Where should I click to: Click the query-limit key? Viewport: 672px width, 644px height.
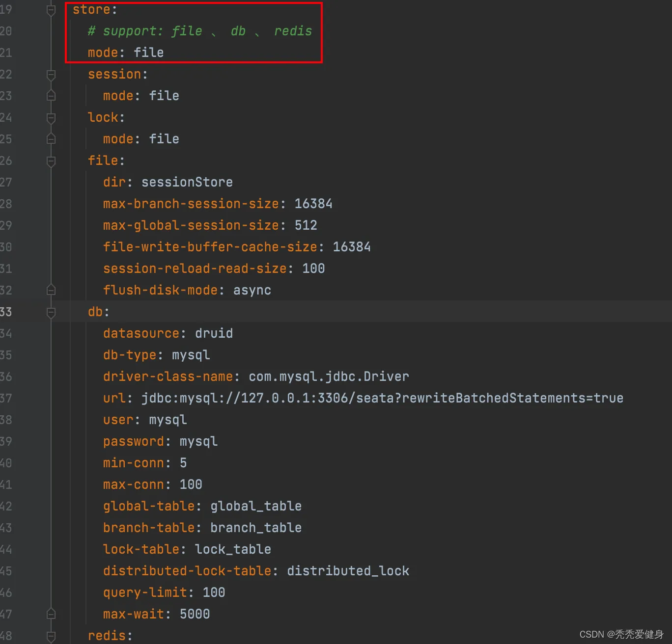click(145, 592)
